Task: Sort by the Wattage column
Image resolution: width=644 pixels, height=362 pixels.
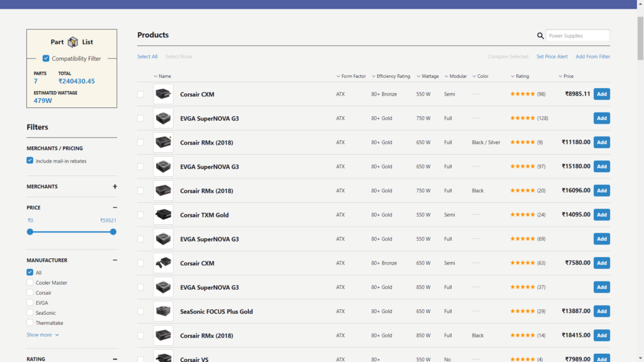Action: [x=428, y=76]
